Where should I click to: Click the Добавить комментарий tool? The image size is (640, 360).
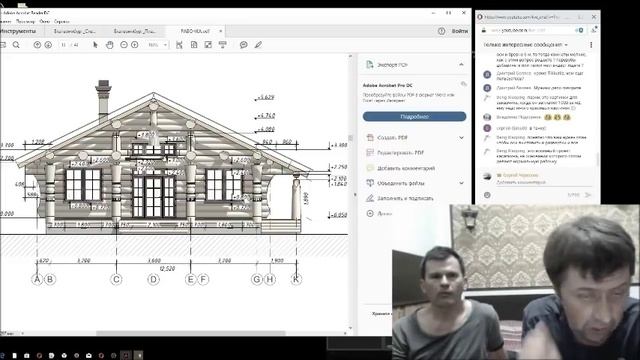406,168
